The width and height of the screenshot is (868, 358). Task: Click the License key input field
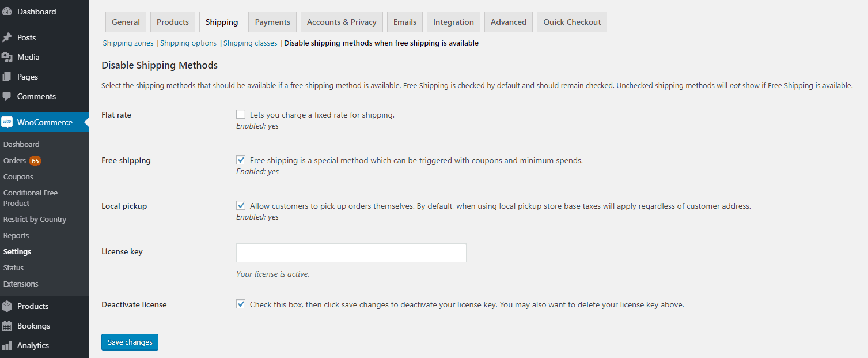coord(351,253)
